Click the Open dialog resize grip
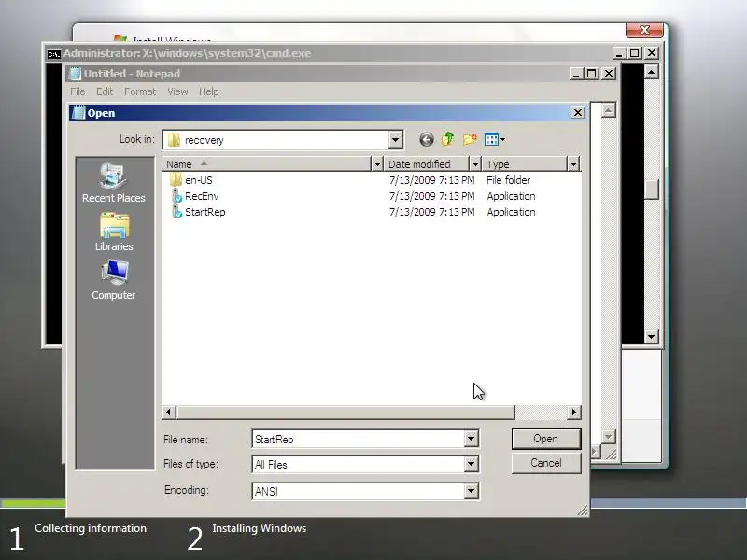This screenshot has width=747, height=560. coord(583,511)
